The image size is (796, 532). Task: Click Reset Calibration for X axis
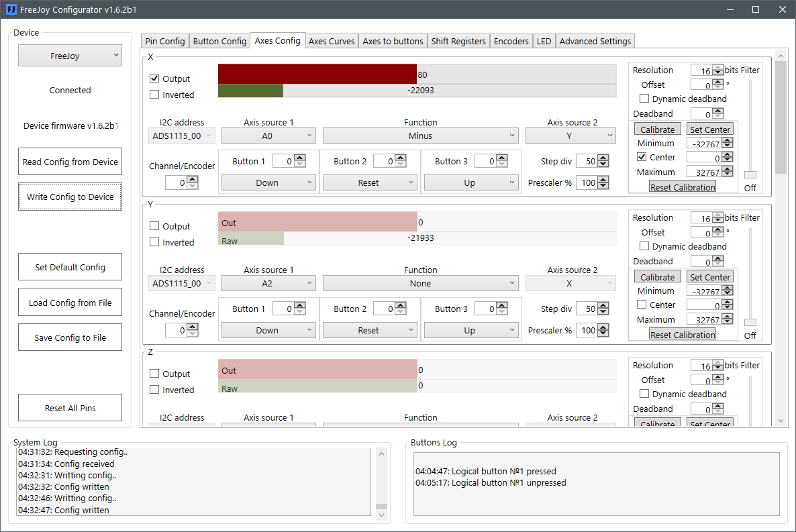(x=683, y=187)
